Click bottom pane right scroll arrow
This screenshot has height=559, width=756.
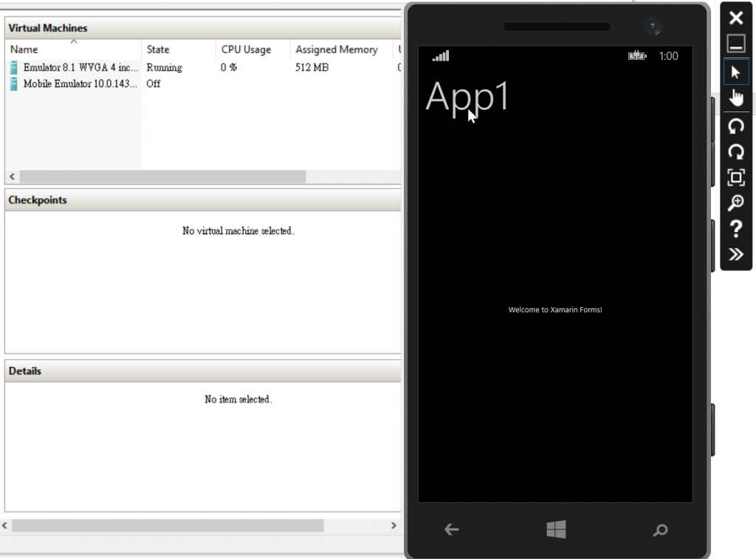[394, 526]
